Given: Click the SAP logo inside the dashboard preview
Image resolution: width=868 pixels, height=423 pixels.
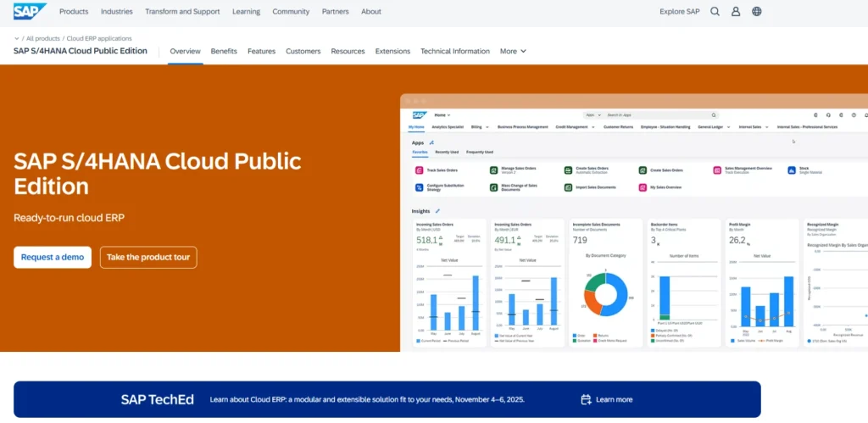Looking at the screenshot, I should (x=420, y=115).
